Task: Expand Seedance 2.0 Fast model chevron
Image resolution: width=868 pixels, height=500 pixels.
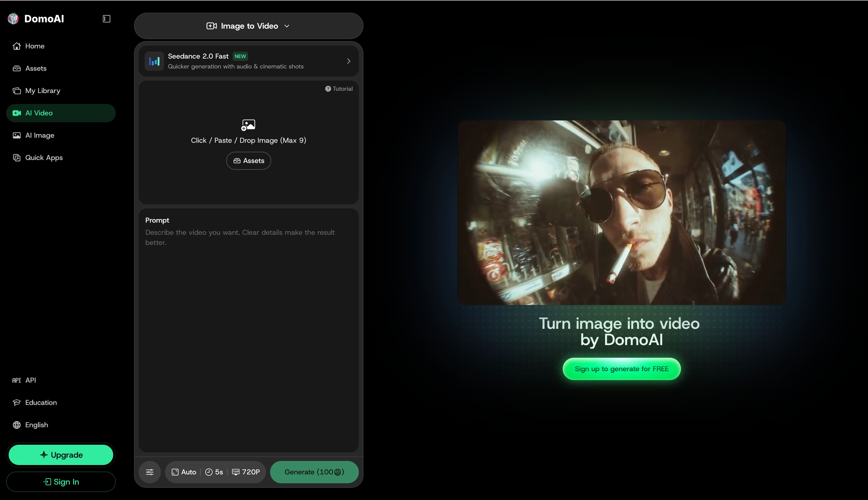Action: (x=348, y=61)
